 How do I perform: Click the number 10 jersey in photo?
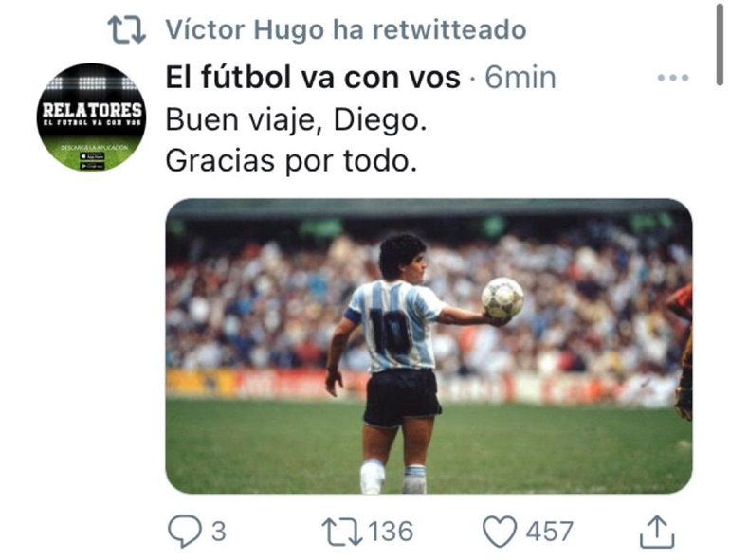point(391,332)
